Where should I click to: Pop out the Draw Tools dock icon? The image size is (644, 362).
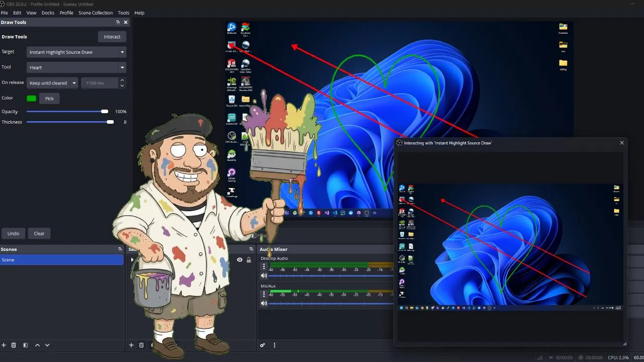[118, 22]
